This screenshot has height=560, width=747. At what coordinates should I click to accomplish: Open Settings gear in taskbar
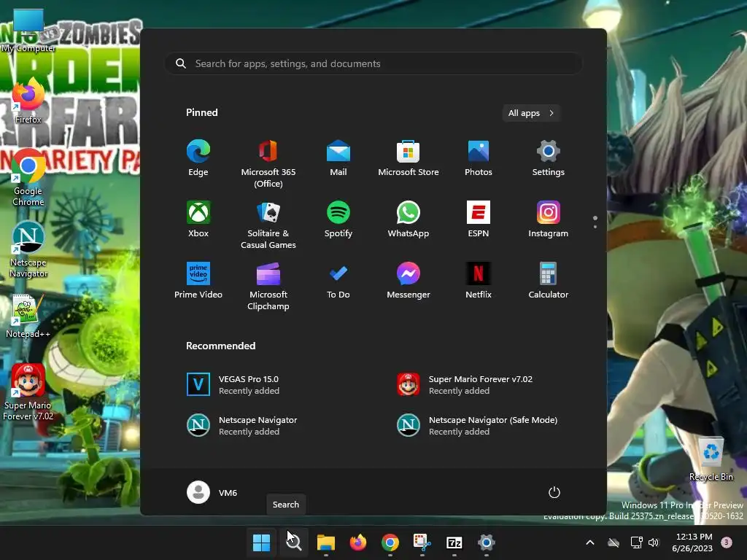point(487,542)
